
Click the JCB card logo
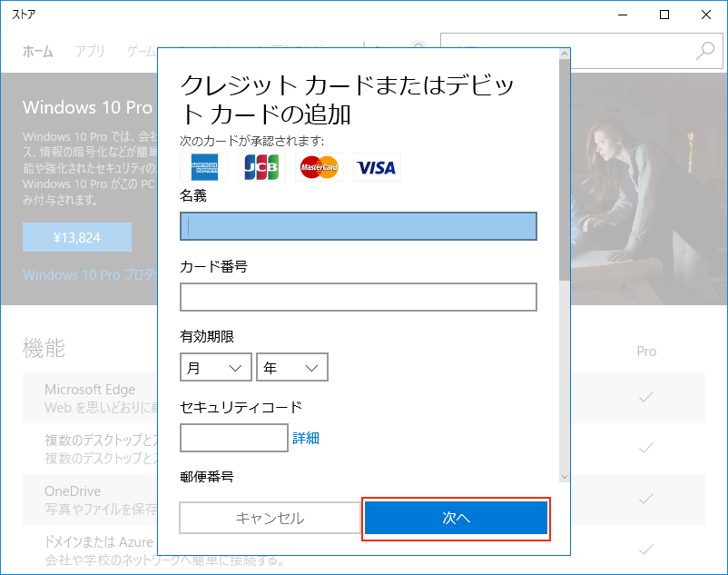pyautogui.click(x=261, y=167)
